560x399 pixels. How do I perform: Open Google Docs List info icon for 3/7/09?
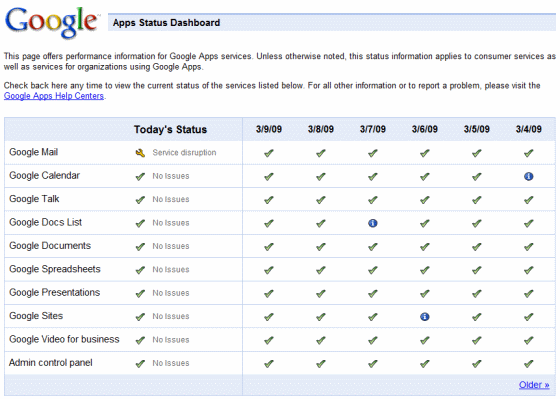(372, 223)
